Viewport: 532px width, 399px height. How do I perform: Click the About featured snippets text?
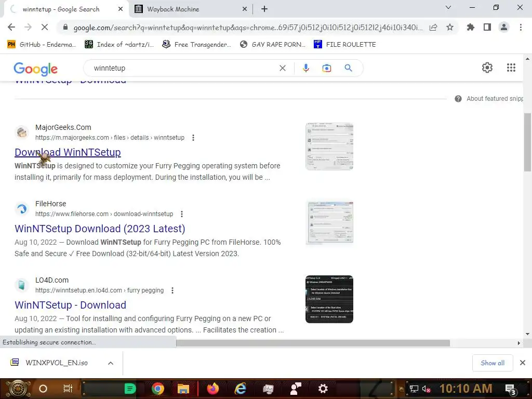495,99
